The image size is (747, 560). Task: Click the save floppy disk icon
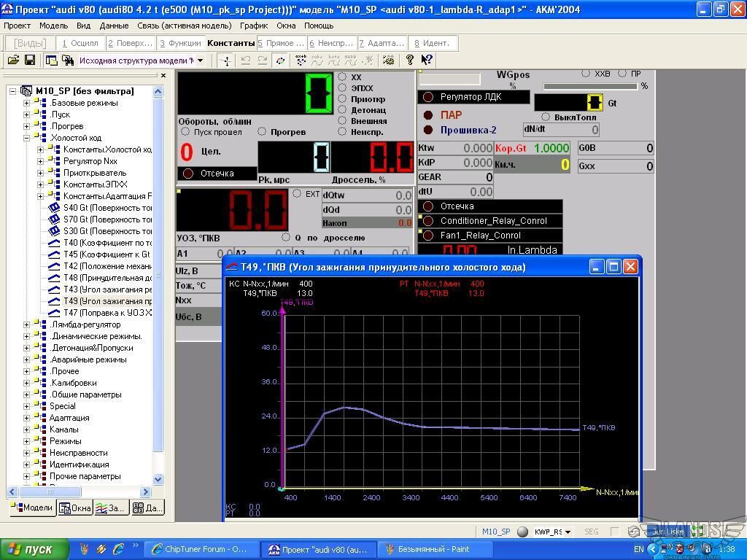pos(30,61)
